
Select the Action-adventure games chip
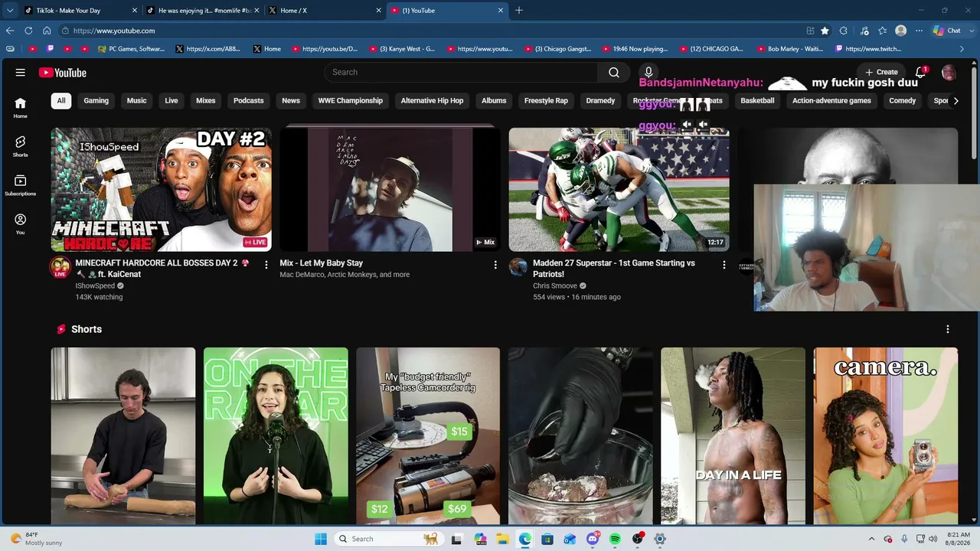pos(831,100)
